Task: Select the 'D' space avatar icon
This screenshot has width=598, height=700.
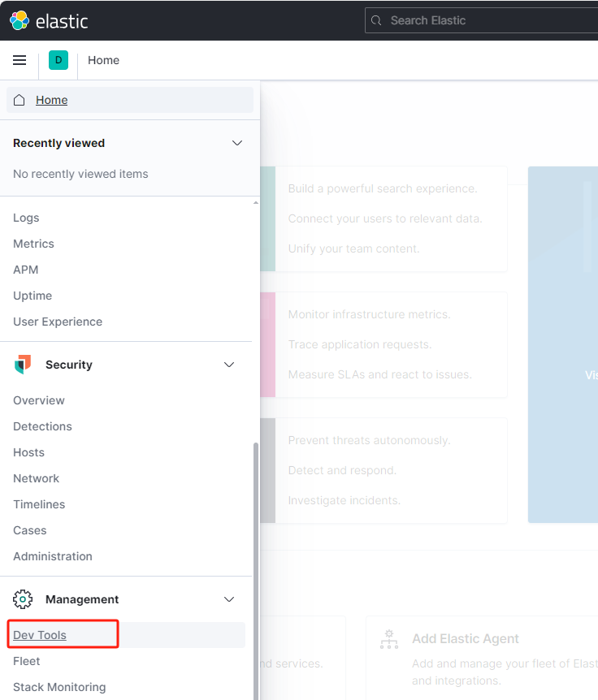Action: [x=58, y=60]
